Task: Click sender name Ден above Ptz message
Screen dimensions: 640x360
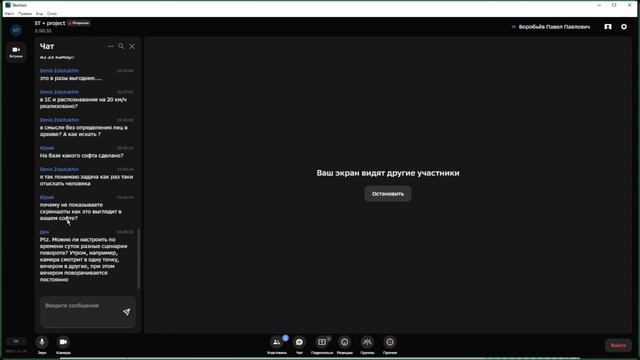Action: [x=44, y=232]
